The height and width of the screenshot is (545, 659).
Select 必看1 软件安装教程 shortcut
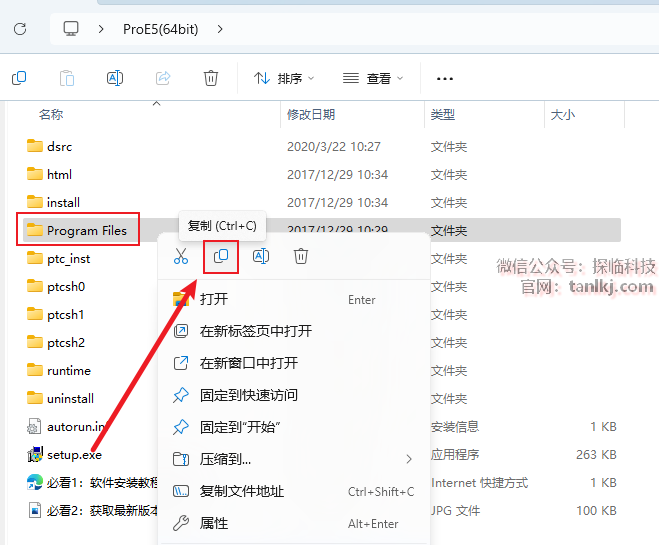click(102, 482)
